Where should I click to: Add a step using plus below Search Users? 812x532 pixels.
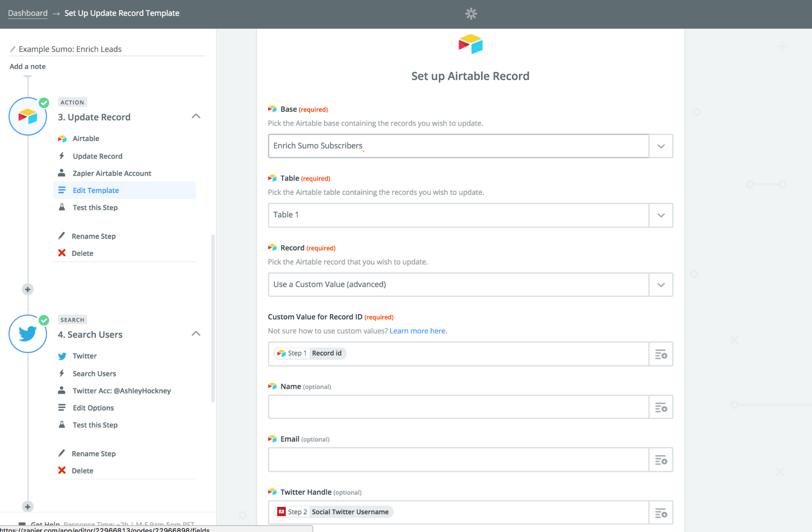click(28, 507)
